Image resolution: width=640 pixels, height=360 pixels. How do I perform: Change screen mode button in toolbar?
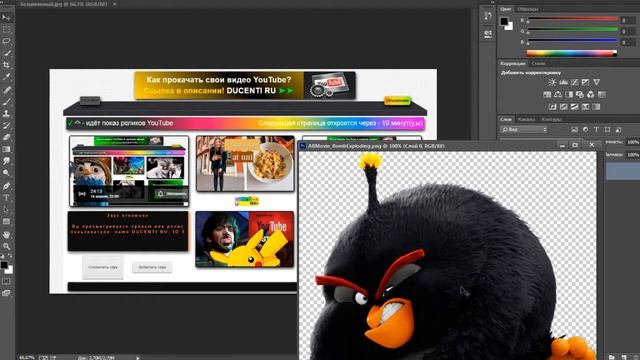6,293
